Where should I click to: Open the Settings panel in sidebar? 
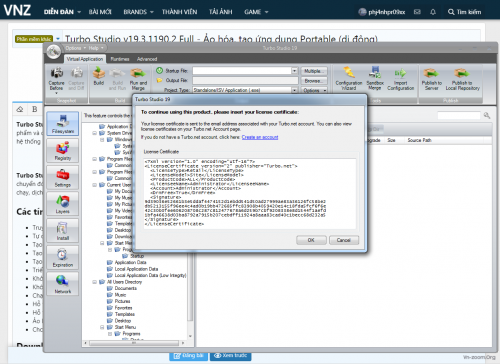tap(63, 177)
